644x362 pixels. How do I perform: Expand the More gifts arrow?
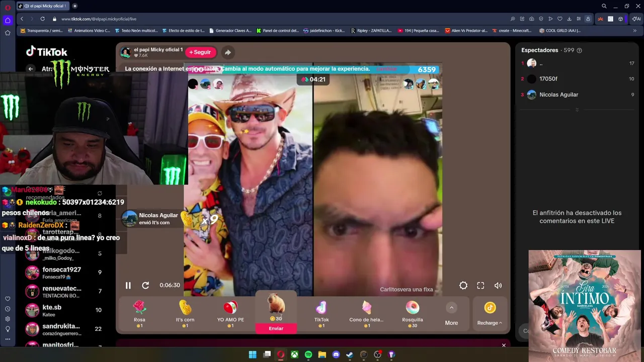coord(451,308)
